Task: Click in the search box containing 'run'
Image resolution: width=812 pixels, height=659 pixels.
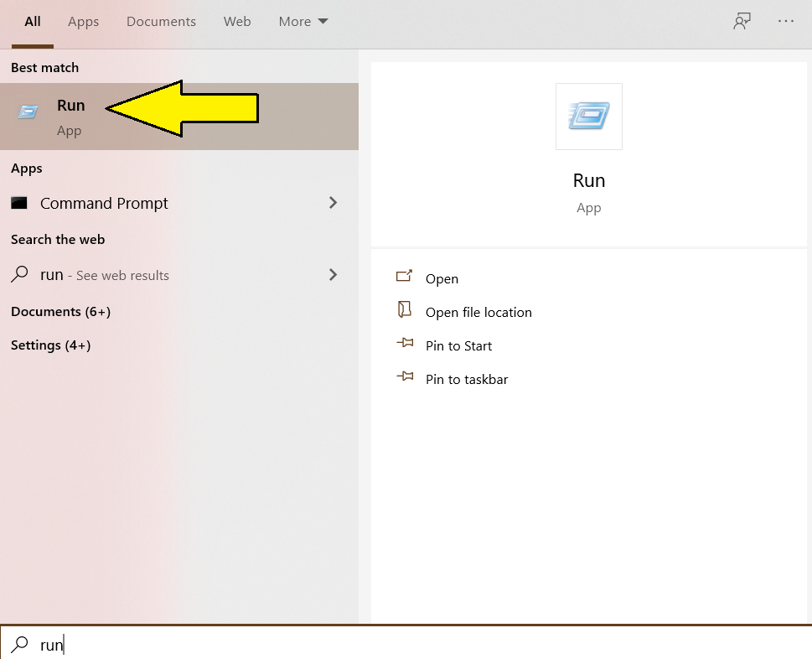Action: pyautogui.click(x=406, y=643)
